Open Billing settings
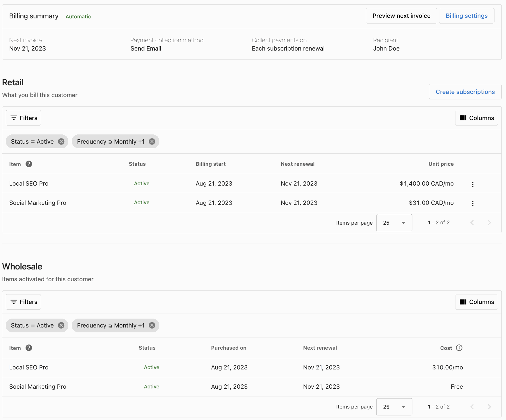Viewport: 506px width, 420px height. click(x=467, y=16)
